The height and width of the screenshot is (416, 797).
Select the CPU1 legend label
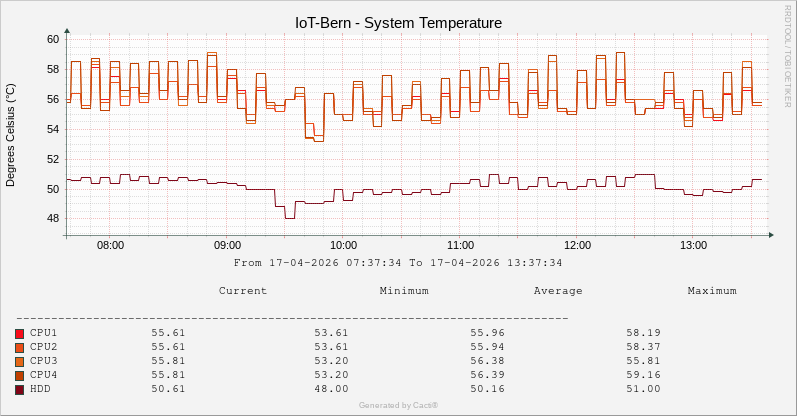[x=43, y=333]
